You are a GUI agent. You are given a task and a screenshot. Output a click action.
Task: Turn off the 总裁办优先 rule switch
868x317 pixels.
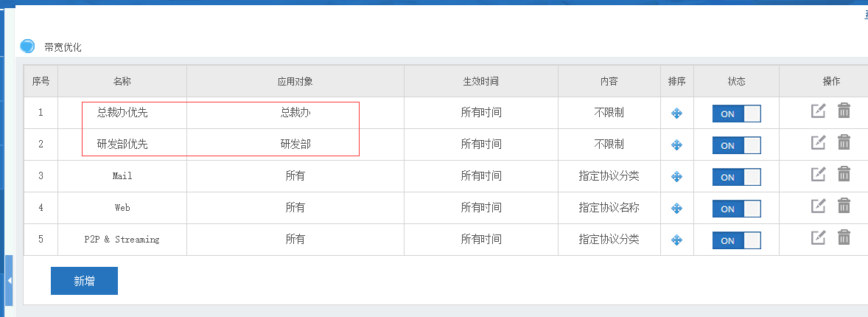pyautogui.click(x=736, y=114)
